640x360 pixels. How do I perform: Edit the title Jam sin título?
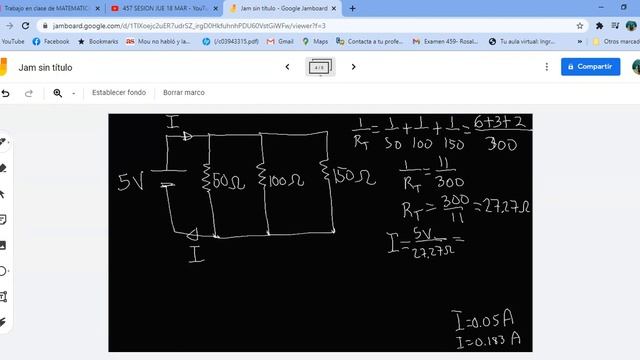tap(45, 67)
